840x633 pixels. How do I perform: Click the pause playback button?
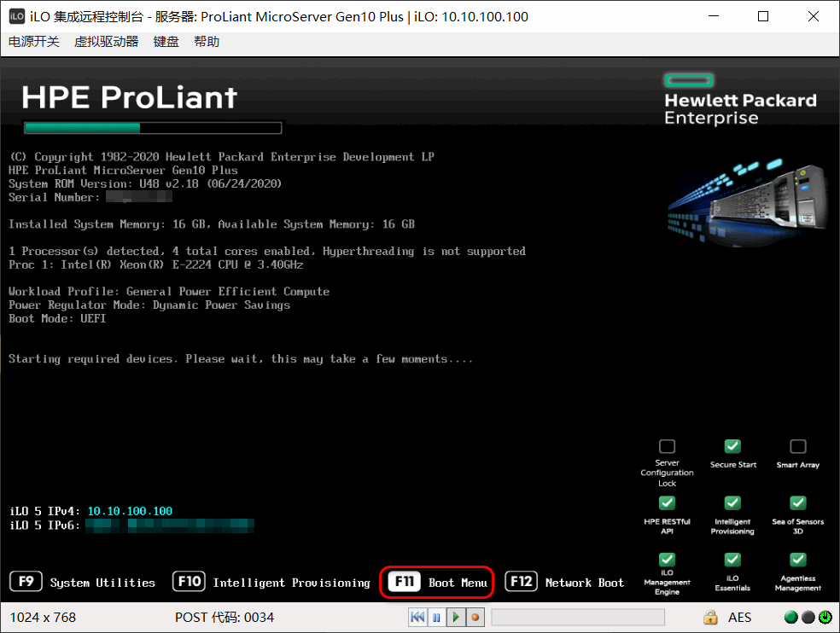pyautogui.click(x=436, y=618)
